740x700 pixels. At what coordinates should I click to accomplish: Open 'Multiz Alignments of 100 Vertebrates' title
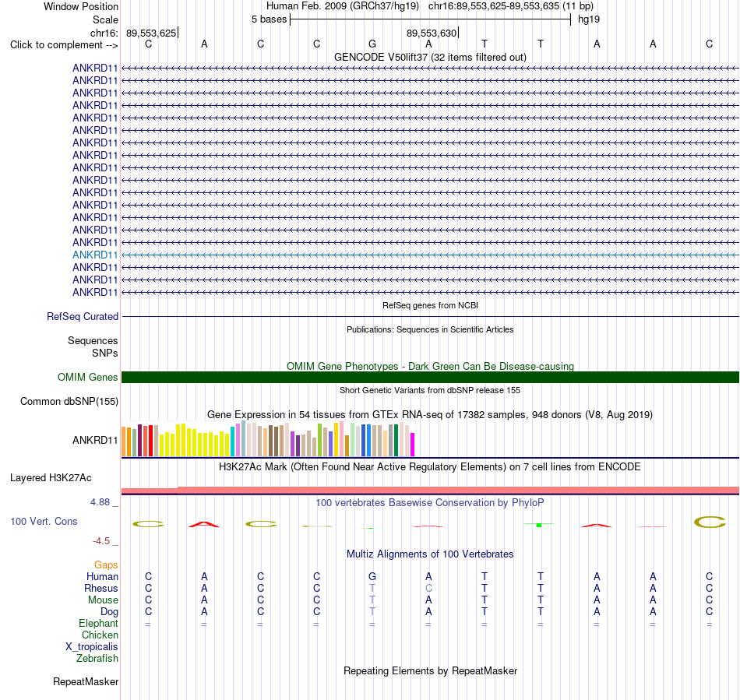point(430,554)
